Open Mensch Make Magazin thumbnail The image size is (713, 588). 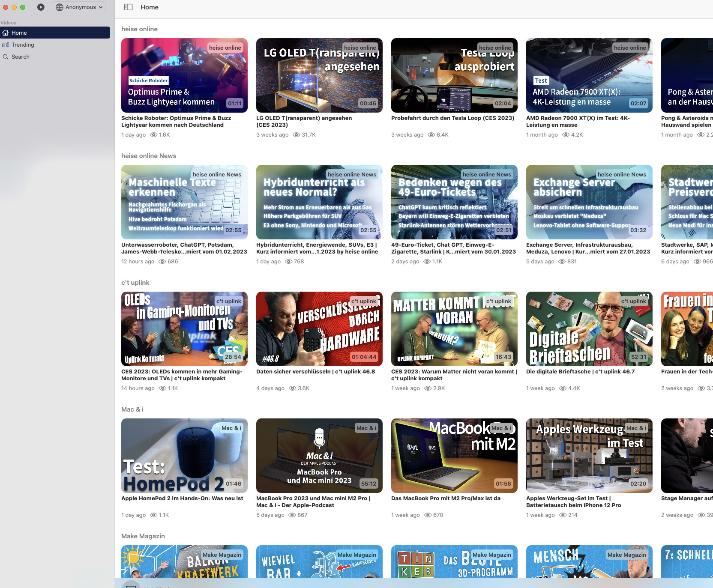[589, 561]
